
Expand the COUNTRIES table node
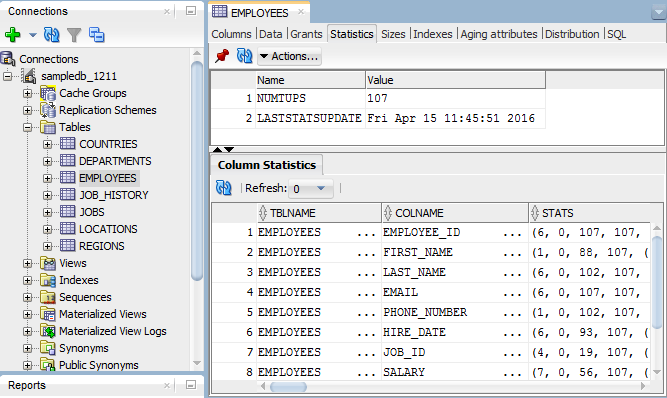click(x=48, y=145)
